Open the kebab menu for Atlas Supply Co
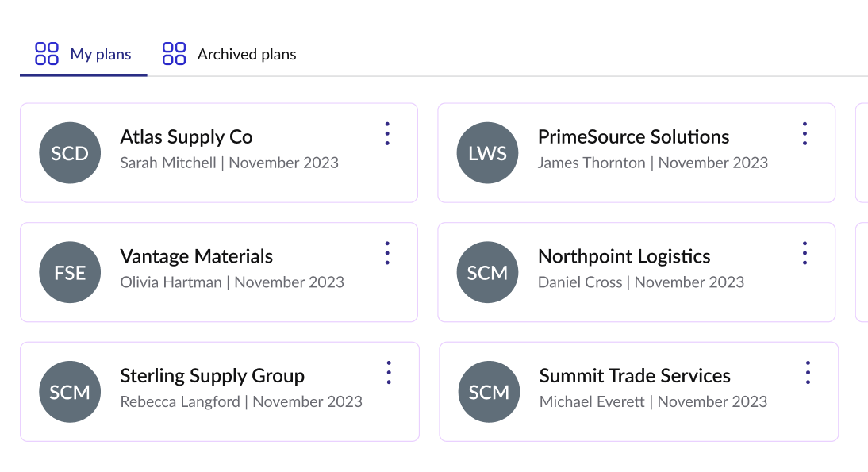Viewport: 868px width, 472px height. tap(387, 134)
